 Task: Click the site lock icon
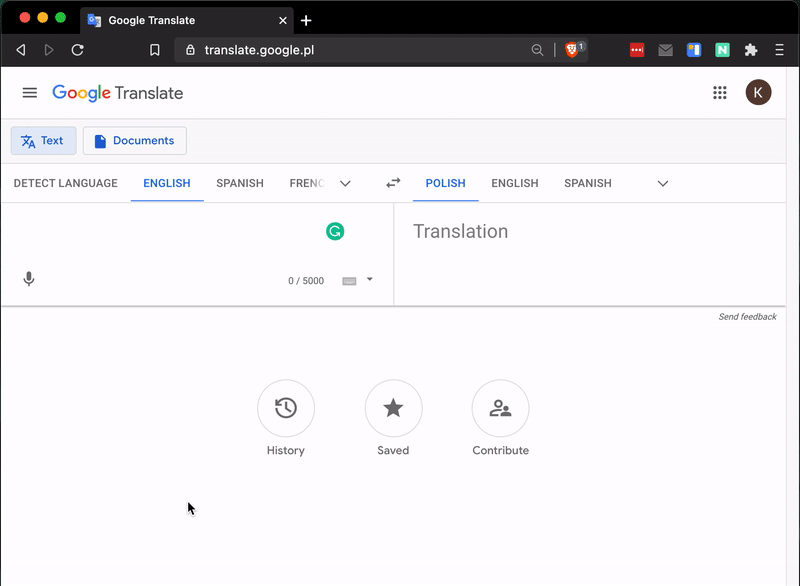(190, 50)
